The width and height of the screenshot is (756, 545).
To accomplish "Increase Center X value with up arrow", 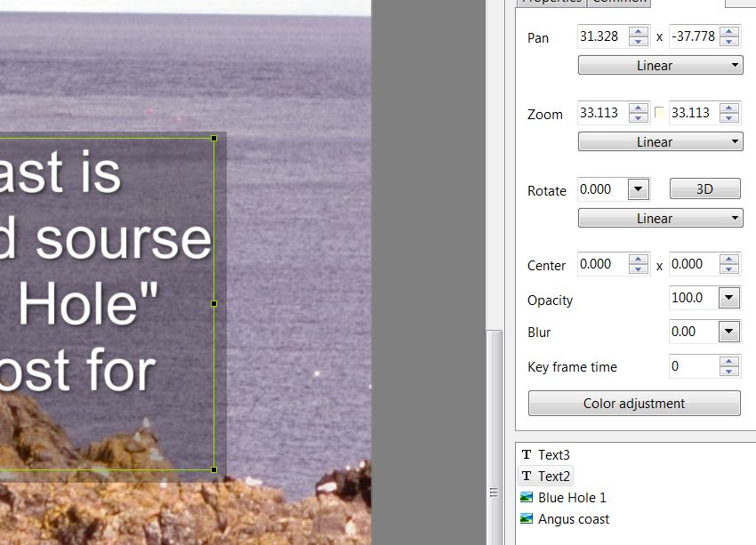I will (x=639, y=260).
